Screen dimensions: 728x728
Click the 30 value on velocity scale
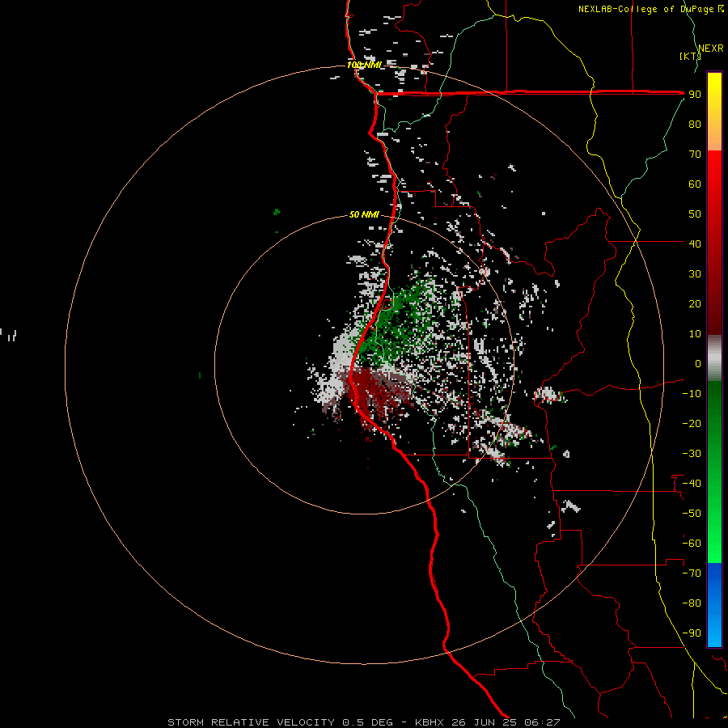[x=695, y=274]
